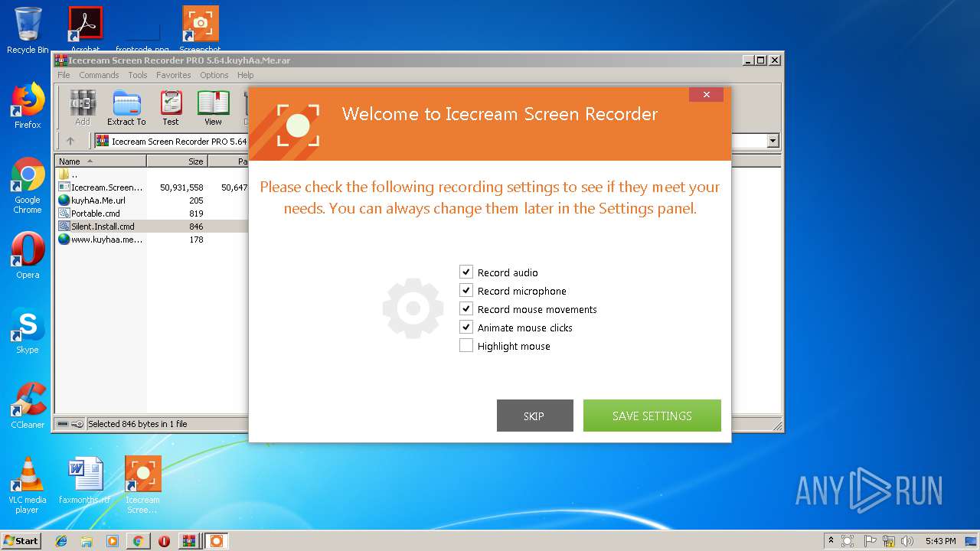Open Opera from the taskbar
This screenshot has height=551, width=980.
tap(164, 541)
